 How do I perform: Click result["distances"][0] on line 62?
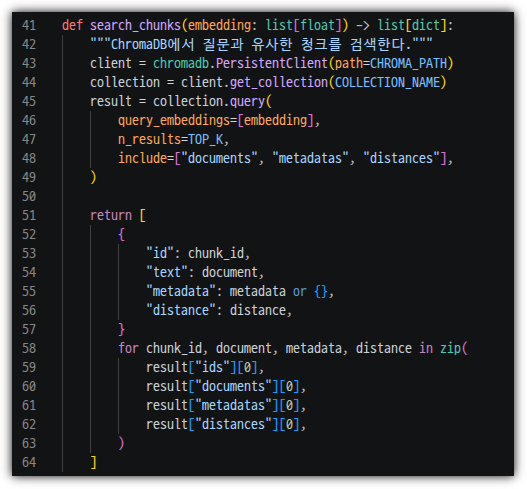pos(222,424)
